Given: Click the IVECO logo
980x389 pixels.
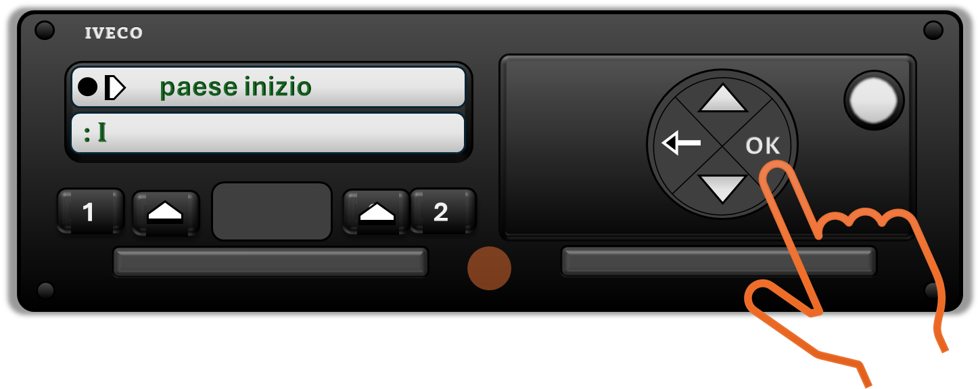Looking at the screenshot, I should [x=114, y=33].
